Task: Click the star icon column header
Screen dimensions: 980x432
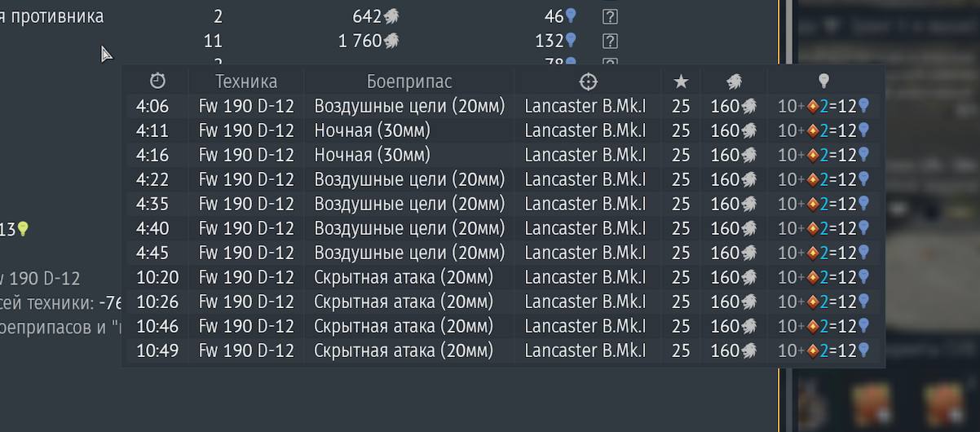Action: [682, 81]
